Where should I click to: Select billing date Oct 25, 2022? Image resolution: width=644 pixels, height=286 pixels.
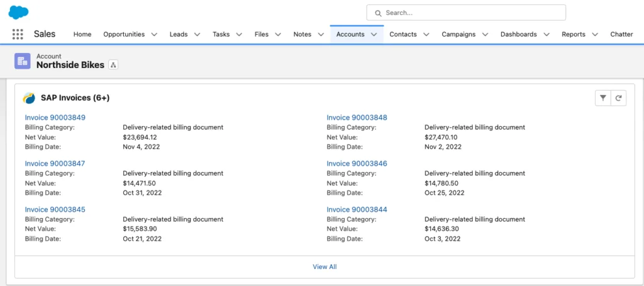(x=445, y=193)
